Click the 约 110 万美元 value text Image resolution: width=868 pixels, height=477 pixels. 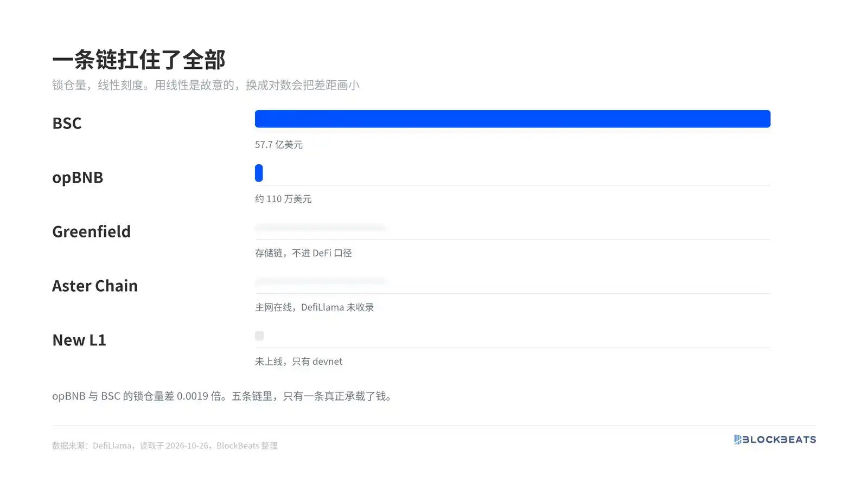pyautogui.click(x=283, y=199)
